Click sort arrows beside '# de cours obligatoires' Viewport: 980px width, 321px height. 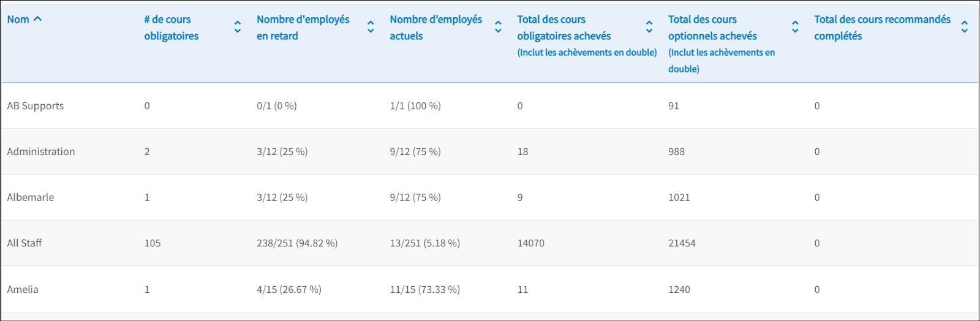pos(238,27)
